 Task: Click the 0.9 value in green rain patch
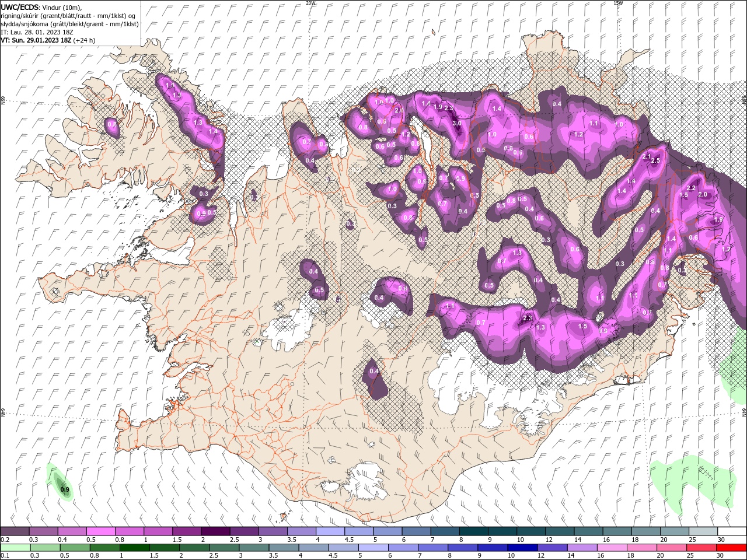coord(65,489)
